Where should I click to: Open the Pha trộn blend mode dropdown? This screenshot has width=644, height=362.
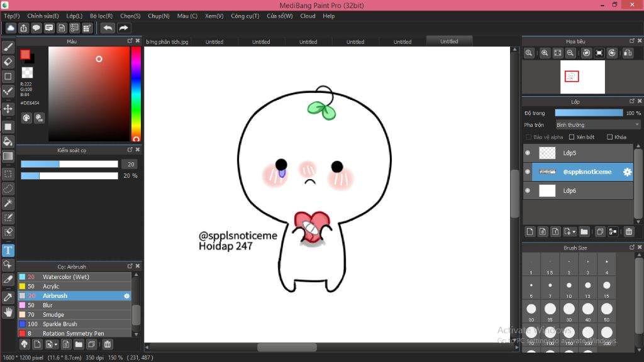click(597, 125)
